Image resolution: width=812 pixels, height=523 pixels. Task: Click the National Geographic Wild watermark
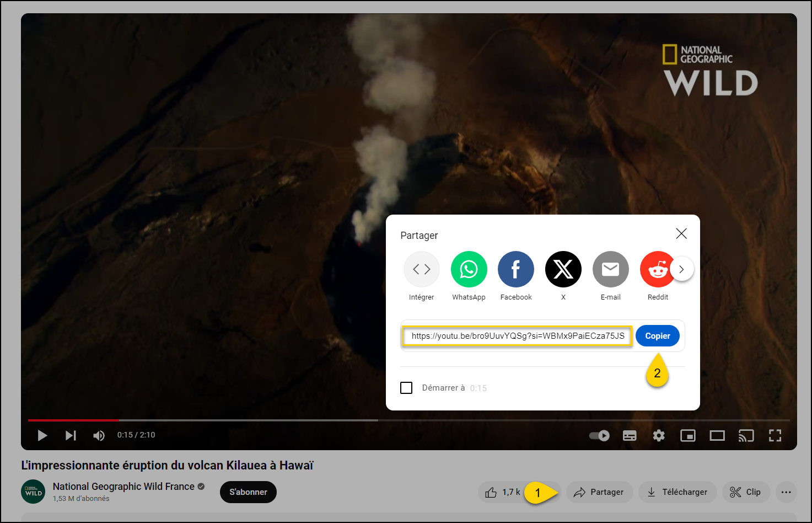[710, 70]
